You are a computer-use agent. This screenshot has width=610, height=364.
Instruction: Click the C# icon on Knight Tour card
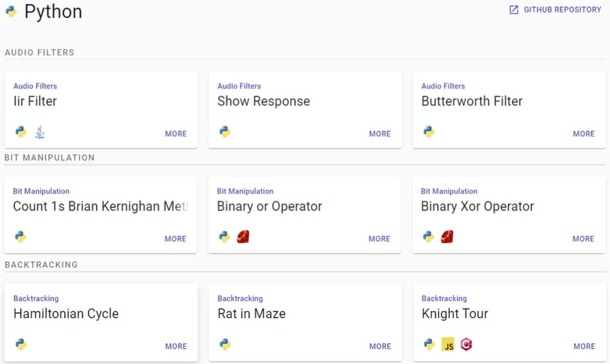click(x=466, y=345)
